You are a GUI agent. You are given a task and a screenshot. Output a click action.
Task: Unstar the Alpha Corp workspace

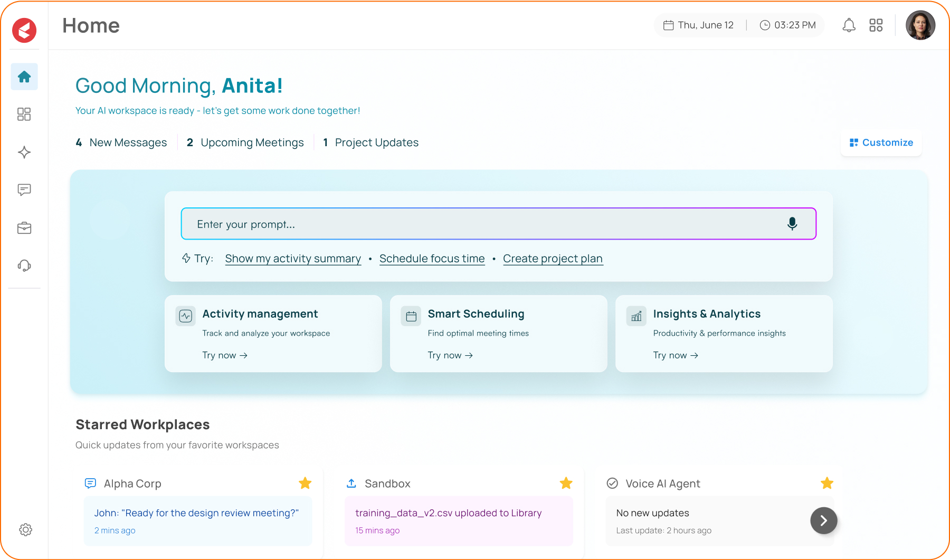(305, 483)
